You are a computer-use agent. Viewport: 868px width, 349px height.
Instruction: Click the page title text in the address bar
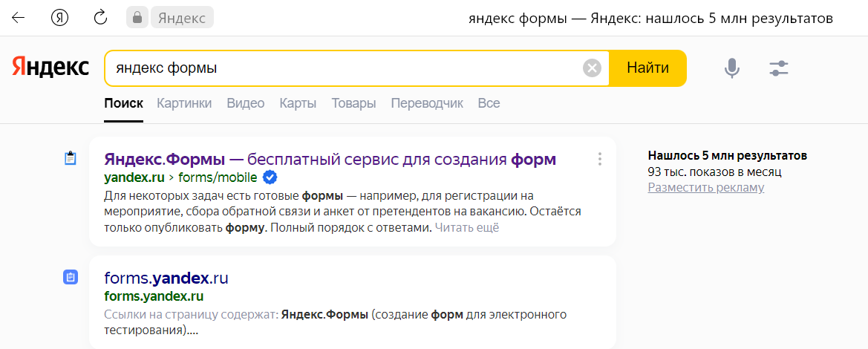click(650, 19)
